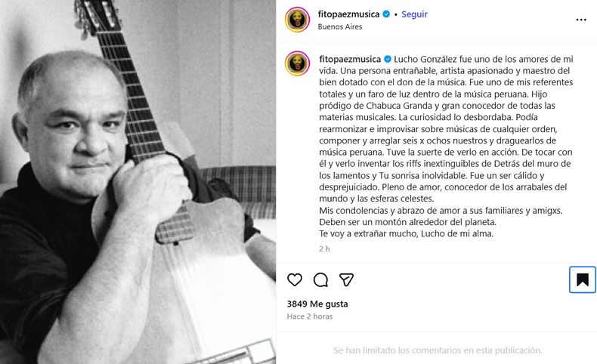Click the fitopaezmusica username in the caption
Screen dimensions: 597x364
coord(350,59)
